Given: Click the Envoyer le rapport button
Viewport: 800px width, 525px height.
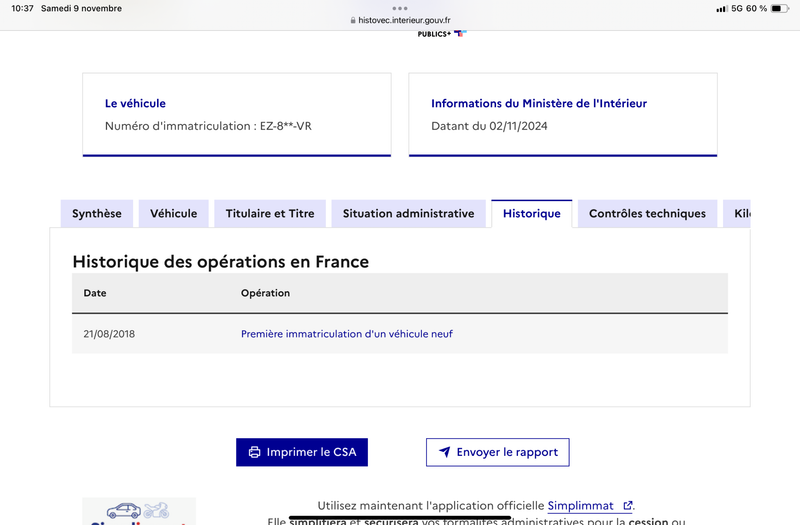Looking at the screenshot, I should 497,452.
